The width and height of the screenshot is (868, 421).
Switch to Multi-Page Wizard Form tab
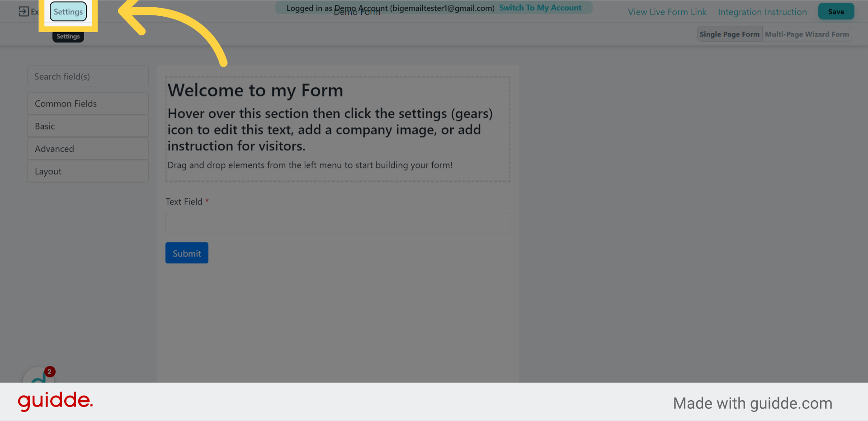[x=807, y=34]
